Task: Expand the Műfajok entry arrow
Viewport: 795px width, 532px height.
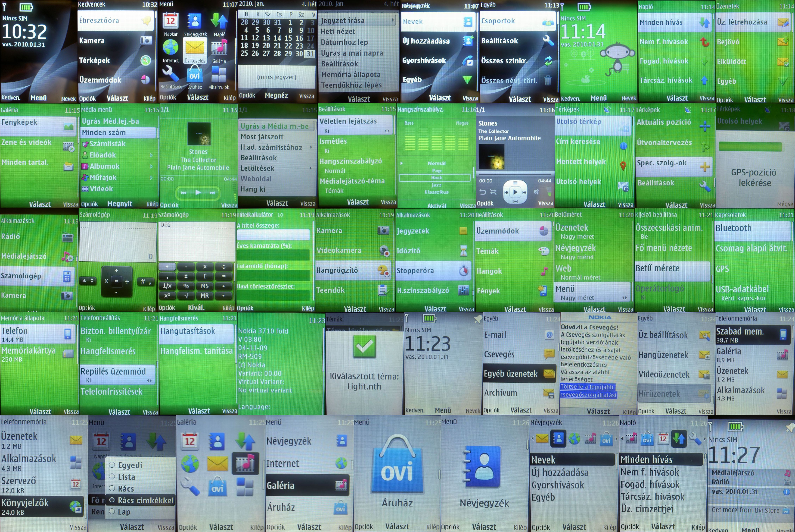Action: [151, 178]
